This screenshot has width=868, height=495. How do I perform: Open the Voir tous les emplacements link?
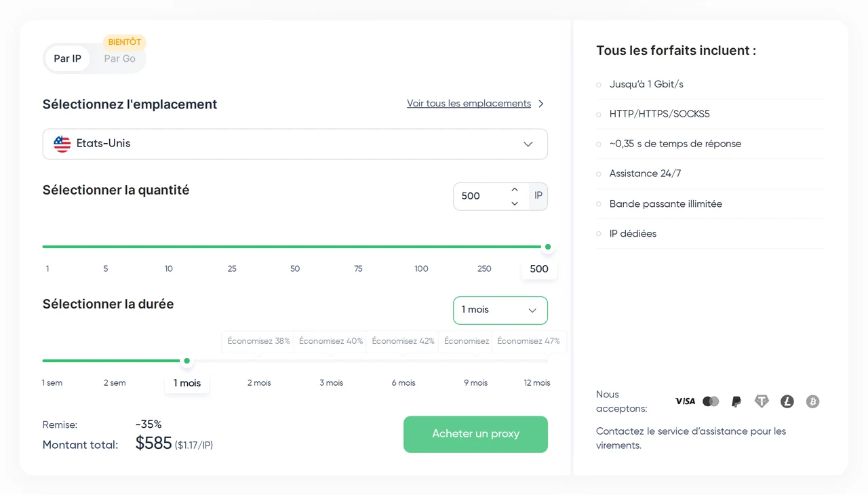click(469, 104)
